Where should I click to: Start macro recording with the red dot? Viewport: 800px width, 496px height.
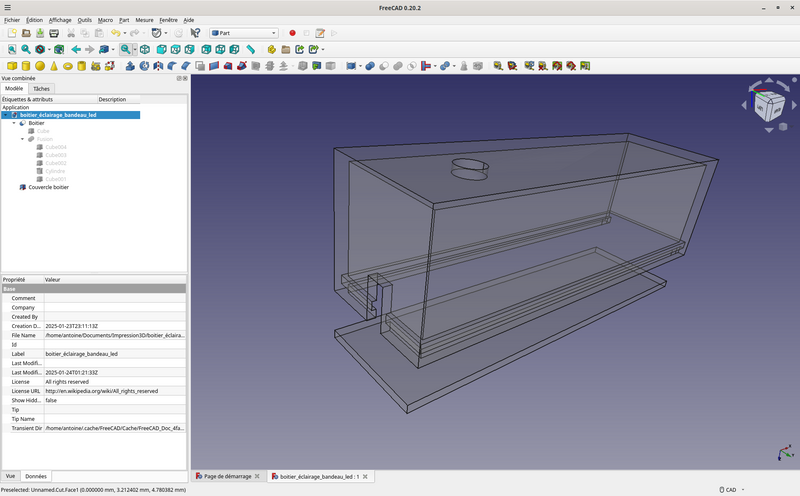[x=292, y=33]
